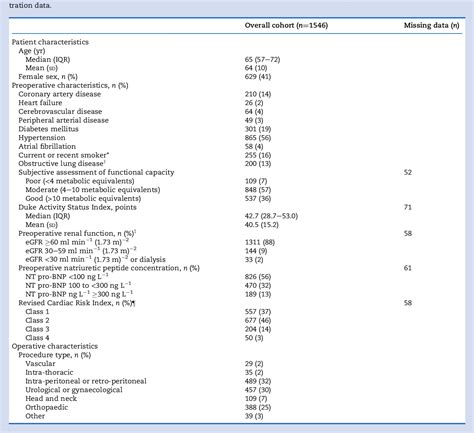Click the 'Class 4' row label

[x=37, y=337]
